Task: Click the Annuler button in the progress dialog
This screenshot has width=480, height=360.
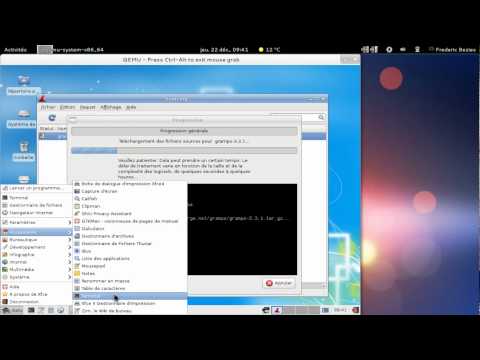Action: (279, 283)
